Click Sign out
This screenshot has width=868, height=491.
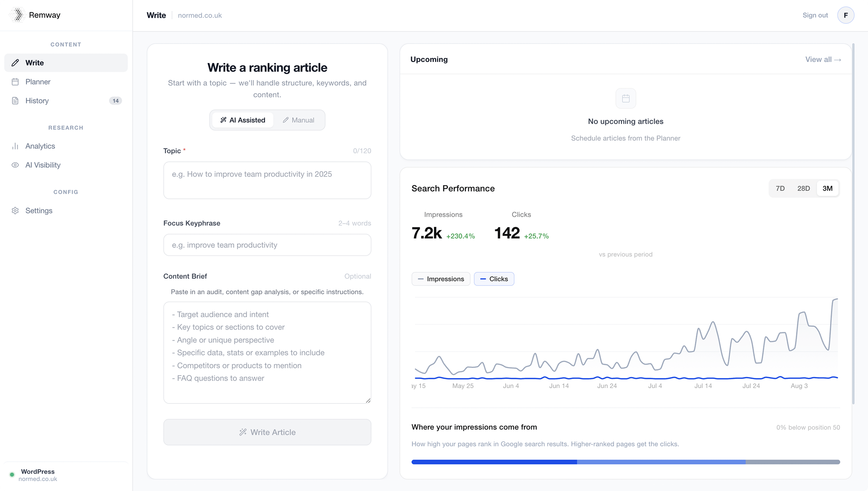pyautogui.click(x=815, y=15)
